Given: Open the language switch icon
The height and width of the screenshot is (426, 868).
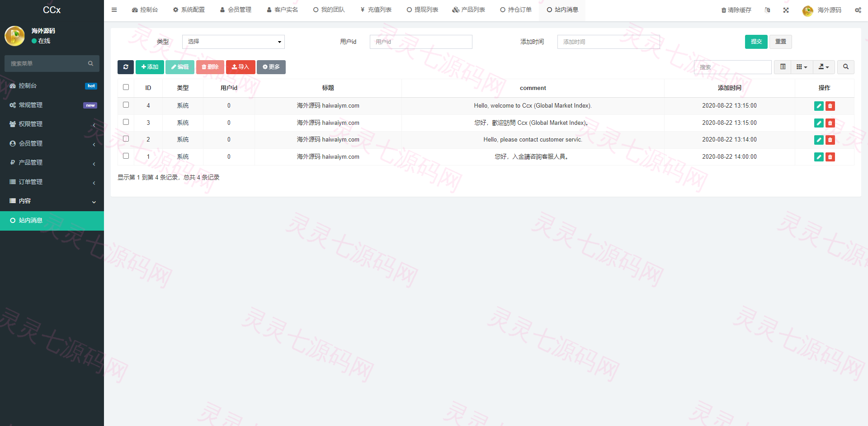Looking at the screenshot, I should (x=767, y=10).
